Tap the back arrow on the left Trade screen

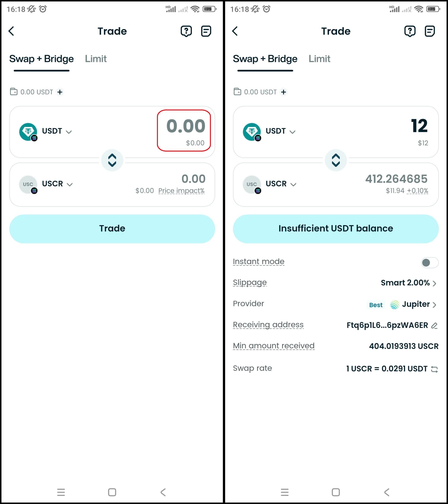click(11, 31)
